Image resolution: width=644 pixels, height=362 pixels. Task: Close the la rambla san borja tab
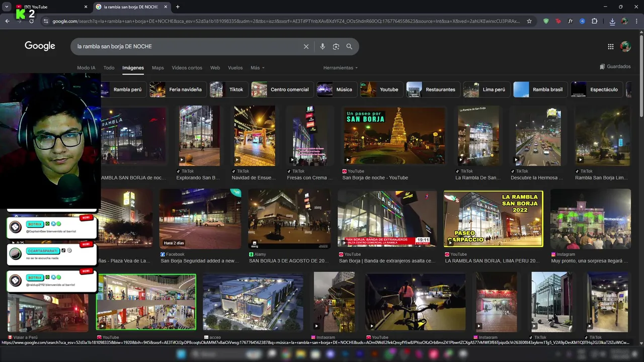[166, 7]
